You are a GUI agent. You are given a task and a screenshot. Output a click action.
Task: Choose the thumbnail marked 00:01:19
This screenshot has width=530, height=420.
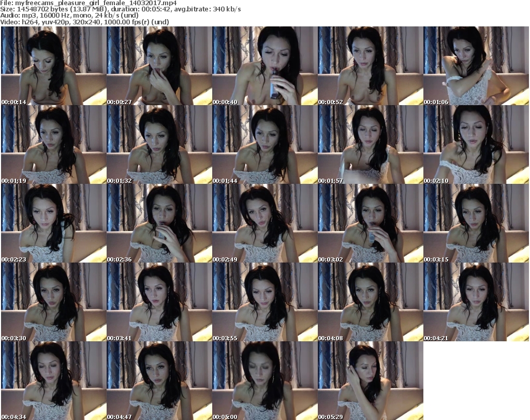click(x=54, y=144)
